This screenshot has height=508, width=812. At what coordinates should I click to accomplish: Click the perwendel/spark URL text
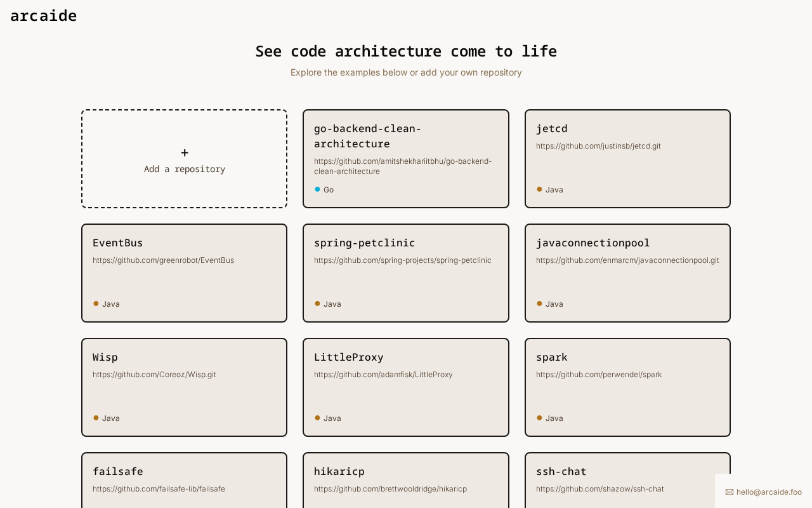599,375
